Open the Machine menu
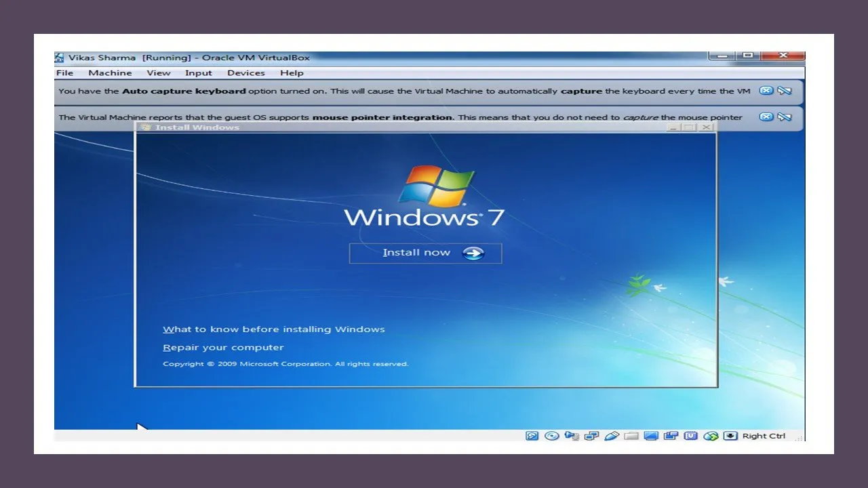868x488 pixels. tap(110, 73)
